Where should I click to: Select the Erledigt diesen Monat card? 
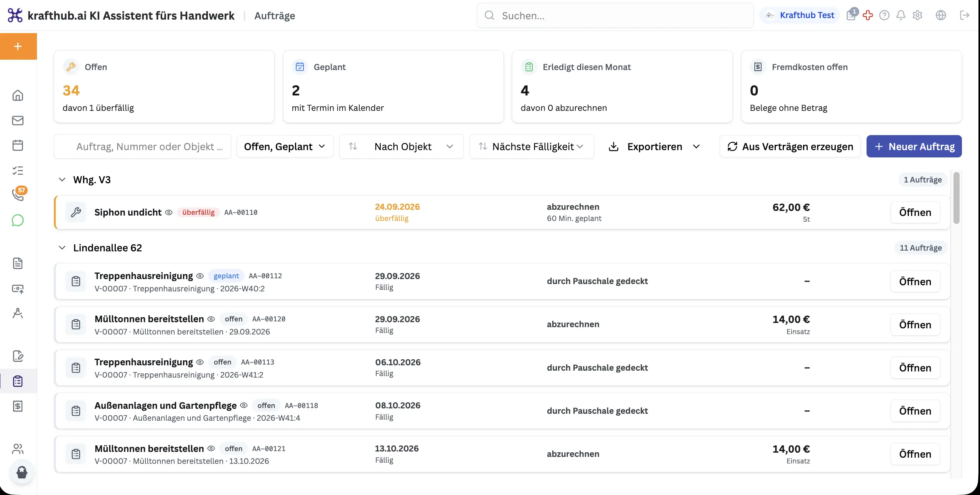(622, 87)
